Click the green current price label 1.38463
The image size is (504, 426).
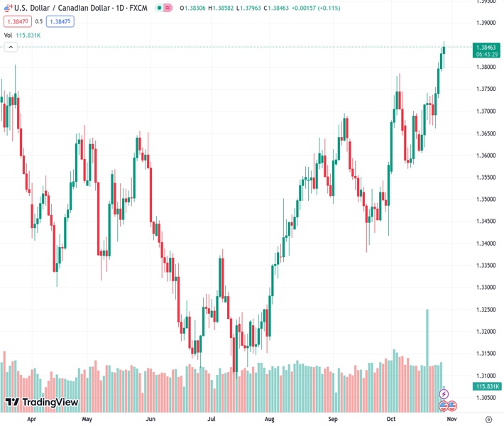pos(486,46)
